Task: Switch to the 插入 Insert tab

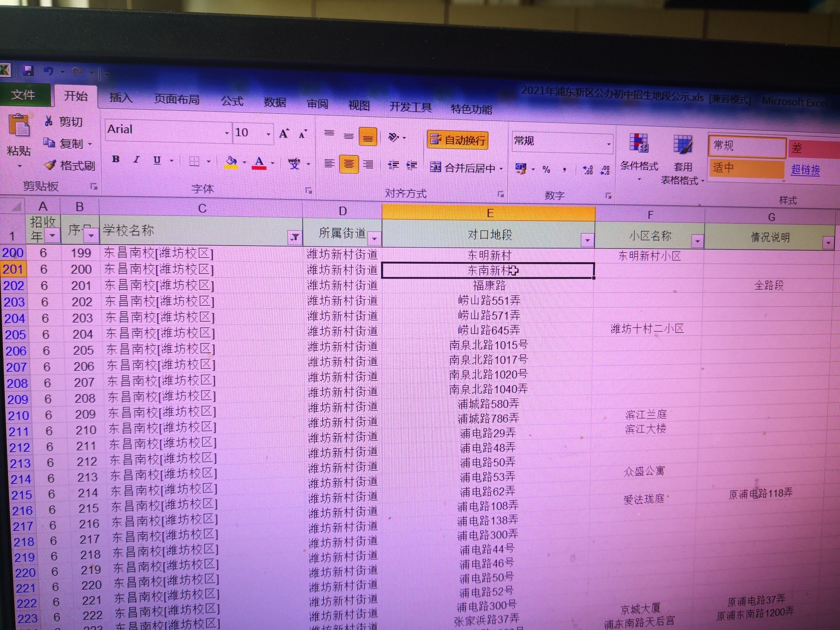Action: [x=121, y=97]
